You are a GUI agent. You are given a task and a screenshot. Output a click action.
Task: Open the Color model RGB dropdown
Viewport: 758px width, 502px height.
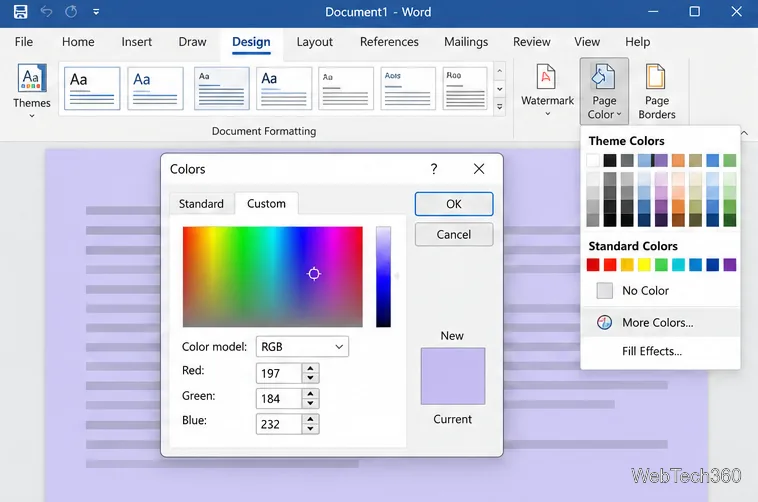point(302,347)
